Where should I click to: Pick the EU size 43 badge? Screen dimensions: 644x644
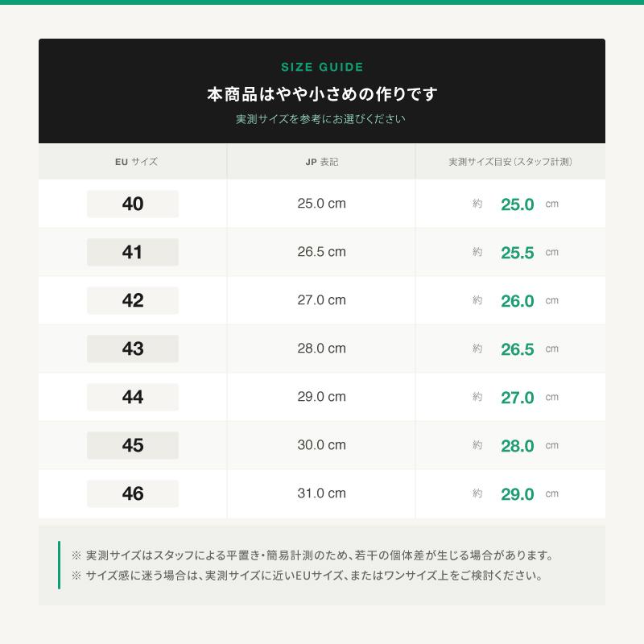click(133, 349)
